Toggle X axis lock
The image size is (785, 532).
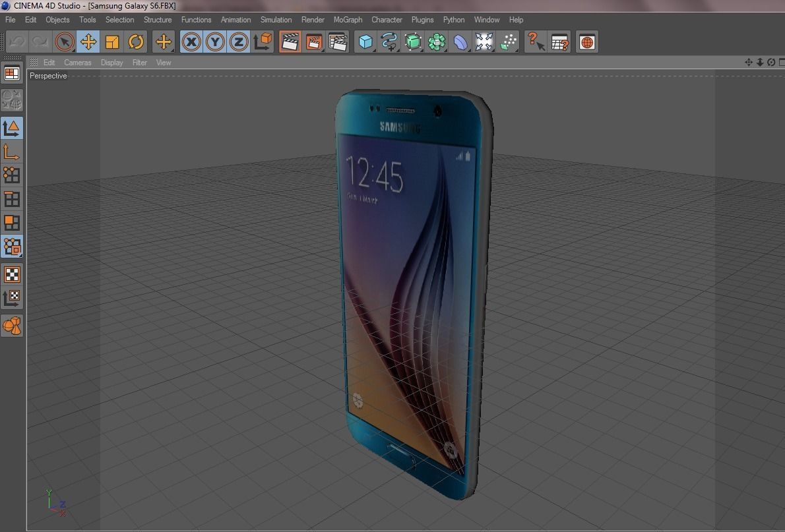pos(191,42)
